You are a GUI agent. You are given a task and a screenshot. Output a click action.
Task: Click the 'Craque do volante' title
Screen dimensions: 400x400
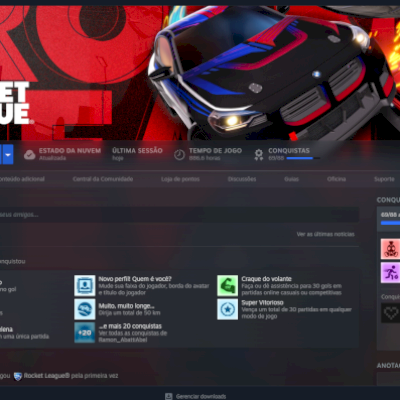pyautogui.click(x=266, y=279)
